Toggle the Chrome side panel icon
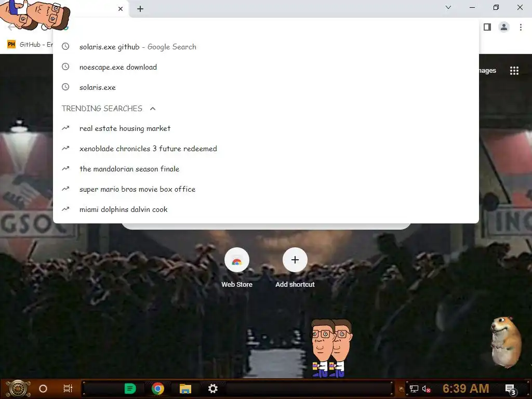The width and height of the screenshot is (532, 399). coord(487,27)
